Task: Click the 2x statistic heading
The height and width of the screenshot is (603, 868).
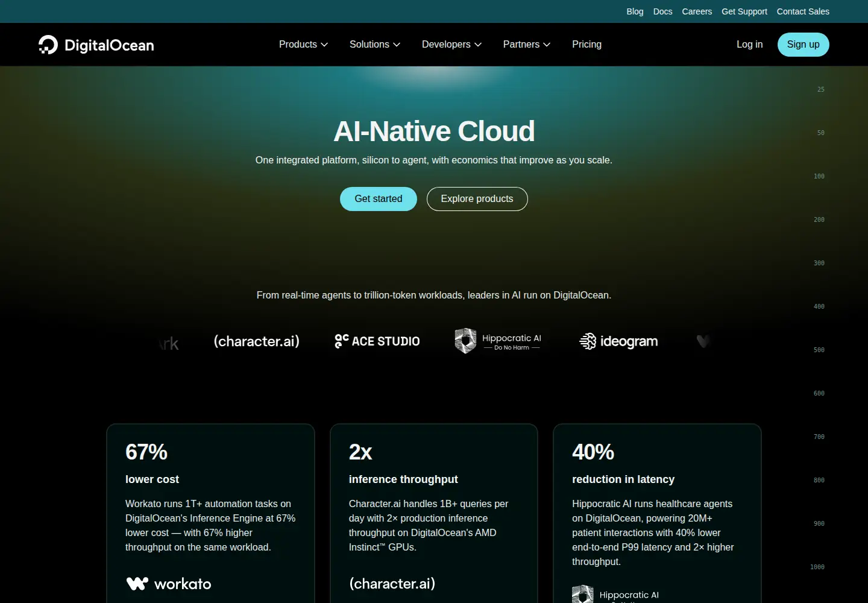Action: tap(360, 452)
